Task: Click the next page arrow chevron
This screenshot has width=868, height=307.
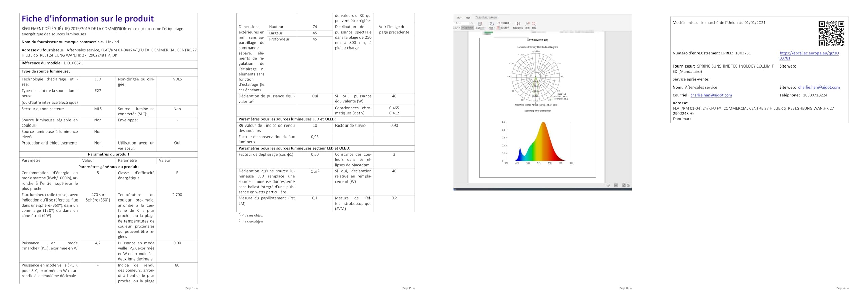Action: (x=472, y=23)
